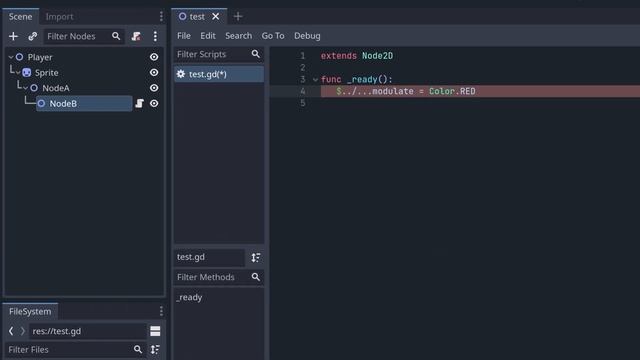The height and width of the screenshot is (360, 640).
Task: Open test.gd(*) in scripts list
Action: [x=219, y=74]
